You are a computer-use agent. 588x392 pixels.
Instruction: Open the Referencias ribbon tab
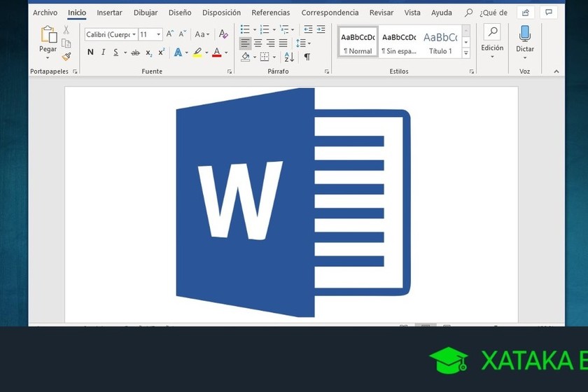tap(271, 13)
